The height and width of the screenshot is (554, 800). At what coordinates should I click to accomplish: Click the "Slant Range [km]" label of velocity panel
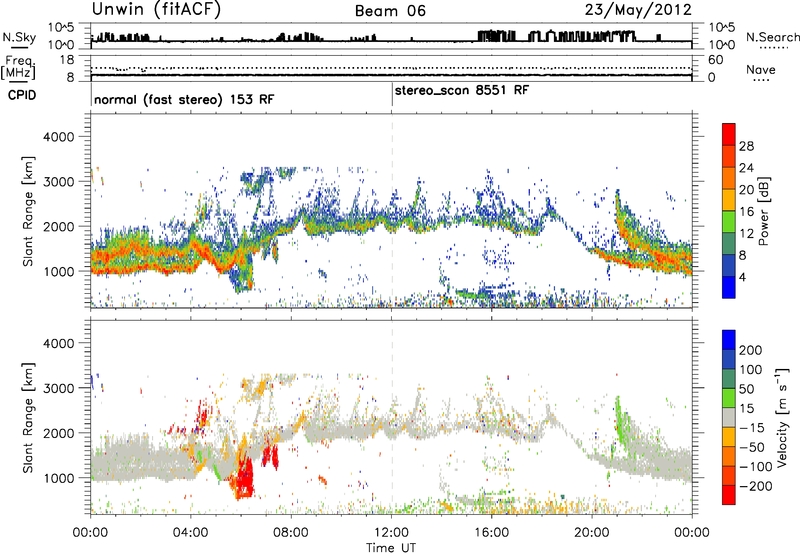[x=28, y=417]
